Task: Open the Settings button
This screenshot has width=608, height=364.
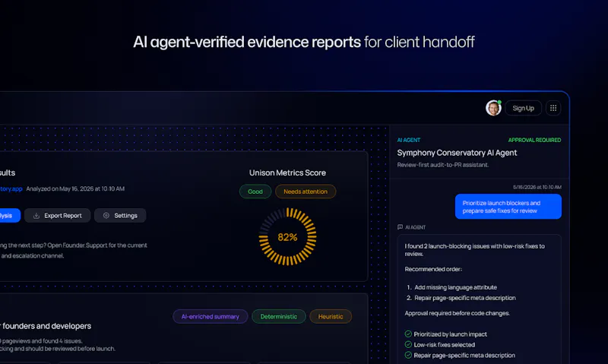Action: coord(120,216)
